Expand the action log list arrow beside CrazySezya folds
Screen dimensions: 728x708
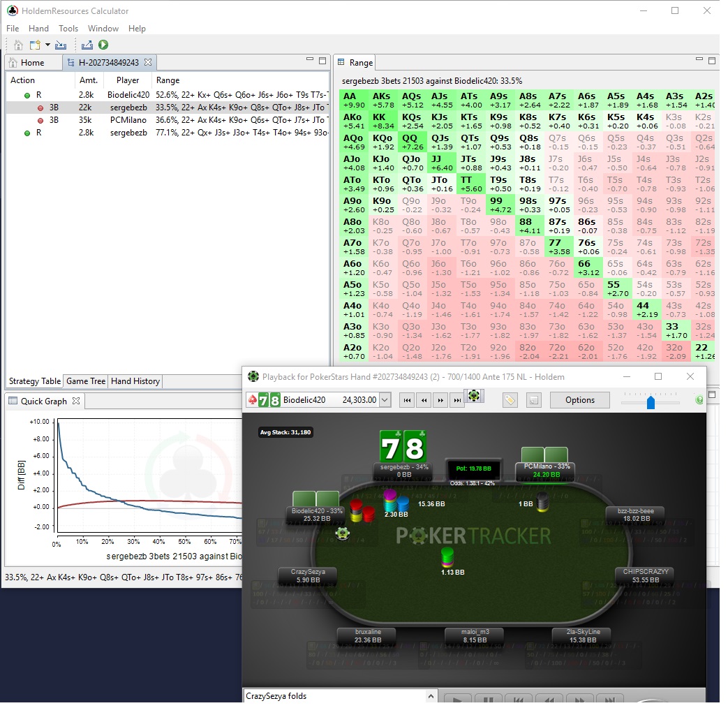431,696
